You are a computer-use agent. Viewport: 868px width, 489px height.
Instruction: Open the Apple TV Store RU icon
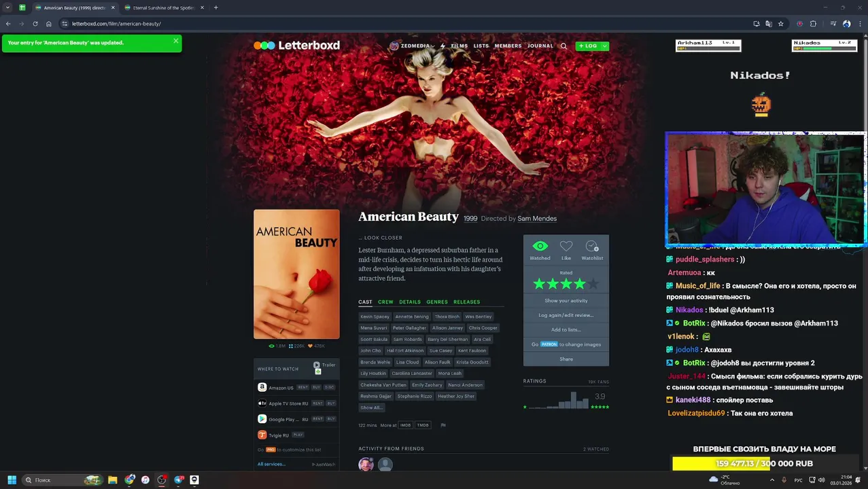pyautogui.click(x=262, y=403)
